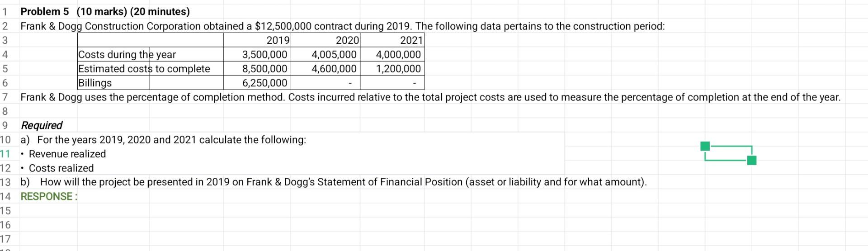This screenshot has width=868, height=251.
Task: Grab the top-left green selection handle
Action: click(x=705, y=146)
